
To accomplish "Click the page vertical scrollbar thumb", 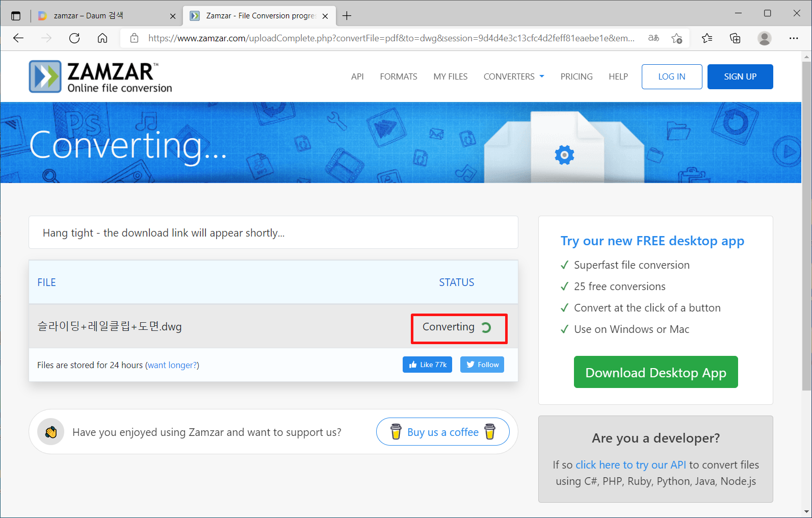I will 806,226.
